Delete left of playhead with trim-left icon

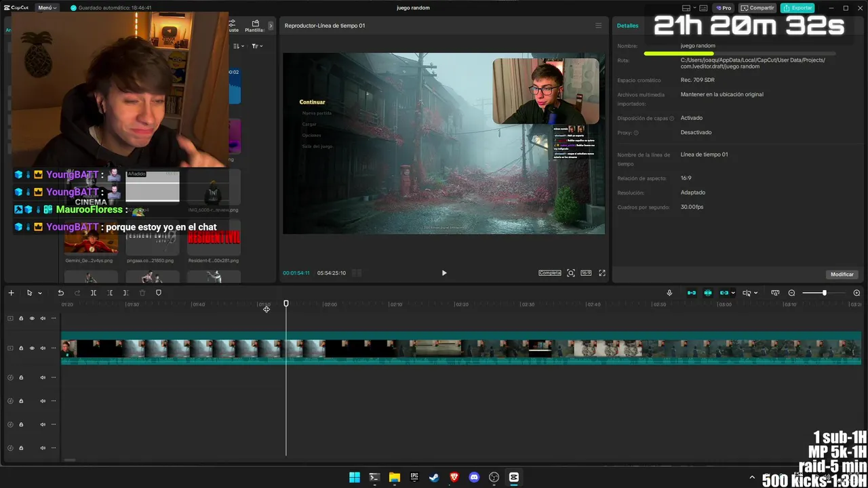click(x=110, y=293)
